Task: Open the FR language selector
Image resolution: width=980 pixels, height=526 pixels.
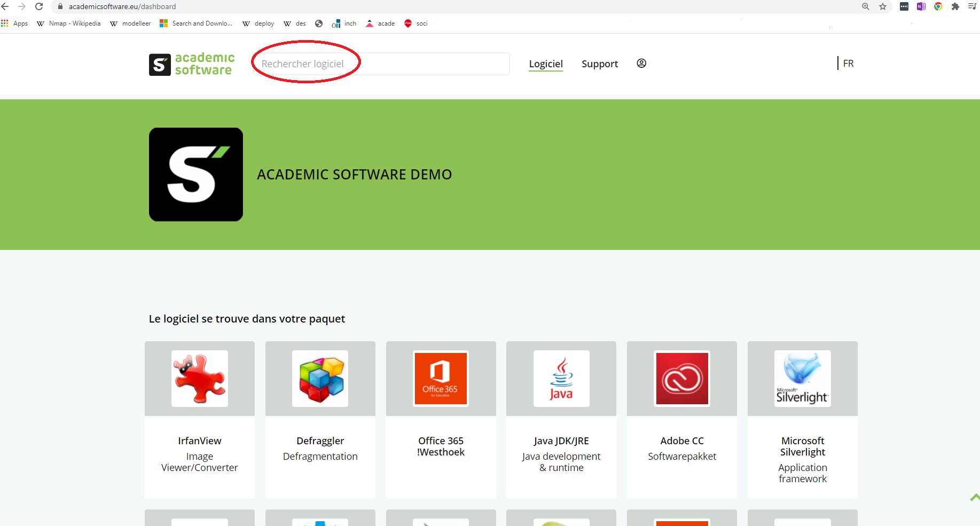Action: click(x=848, y=63)
